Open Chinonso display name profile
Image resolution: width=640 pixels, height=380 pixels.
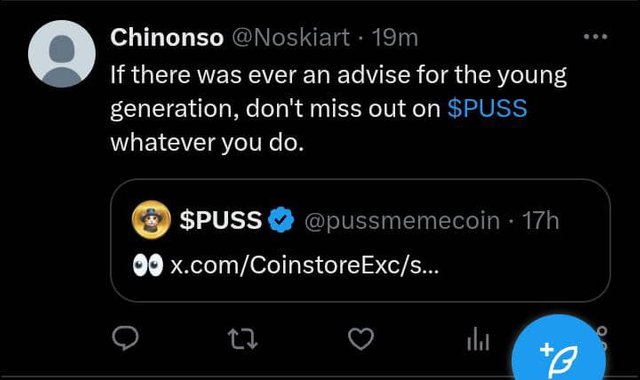tap(167, 38)
